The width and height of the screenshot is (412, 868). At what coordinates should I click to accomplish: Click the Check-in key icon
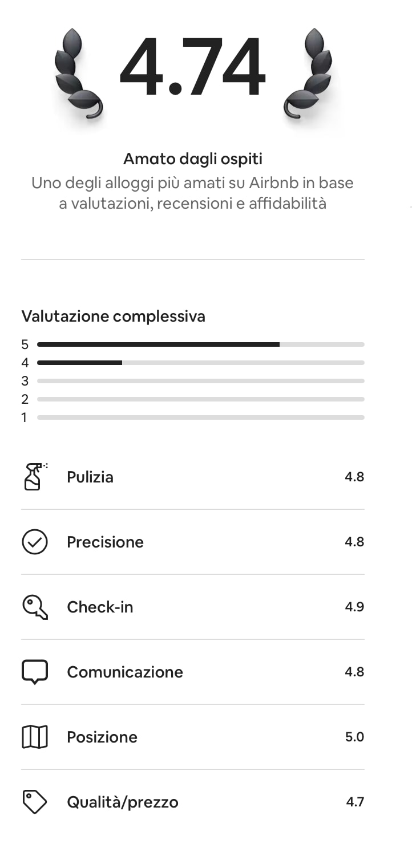pyautogui.click(x=35, y=607)
